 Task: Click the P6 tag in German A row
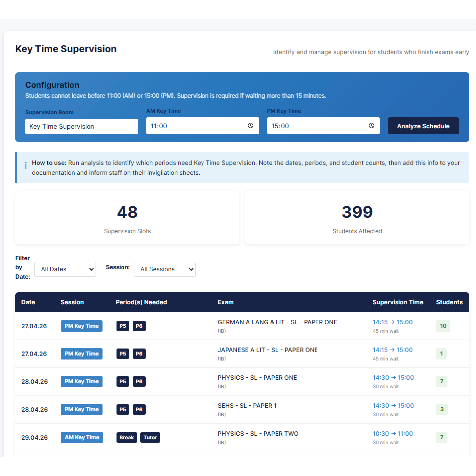pos(139,326)
